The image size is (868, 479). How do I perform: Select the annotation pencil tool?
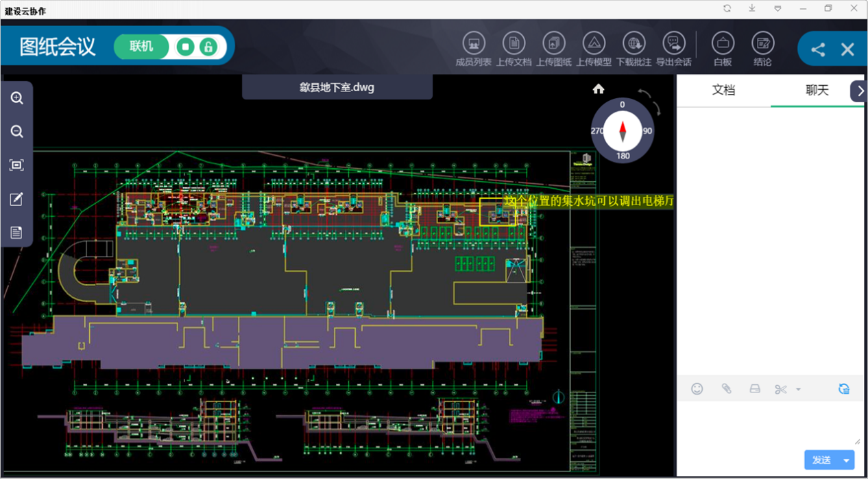(17, 199)
